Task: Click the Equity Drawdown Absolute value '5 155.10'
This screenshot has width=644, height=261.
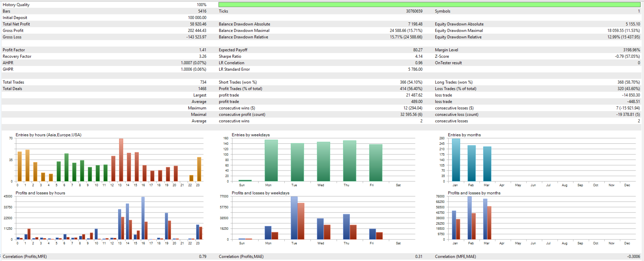Action: 633,24
